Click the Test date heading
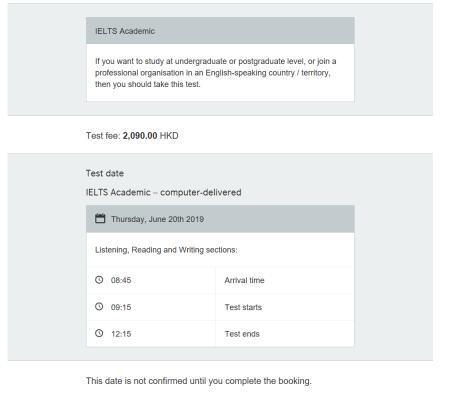 coord(105,173)
